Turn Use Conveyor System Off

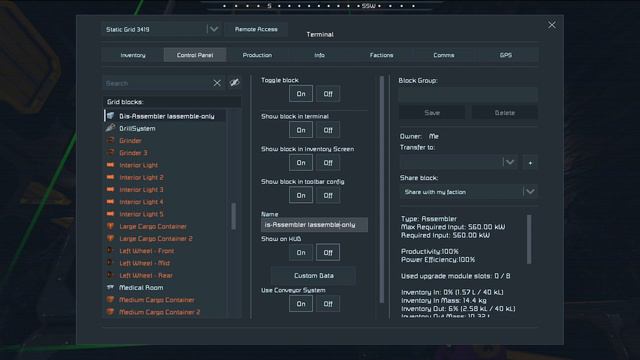pos(328,304)
